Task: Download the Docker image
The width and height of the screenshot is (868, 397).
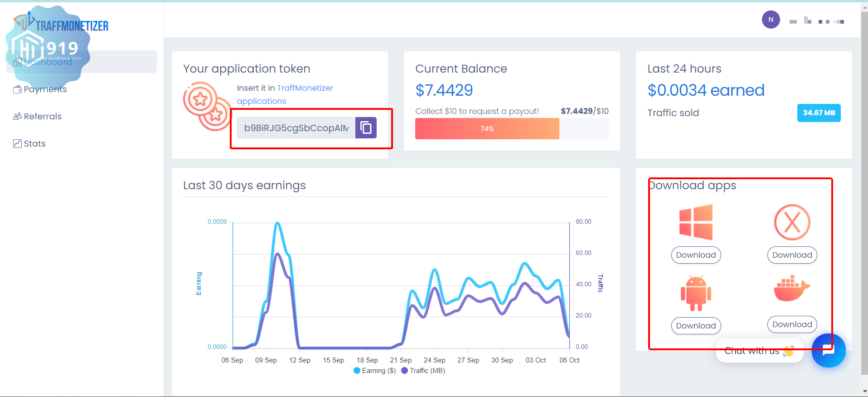Action: 792,324
